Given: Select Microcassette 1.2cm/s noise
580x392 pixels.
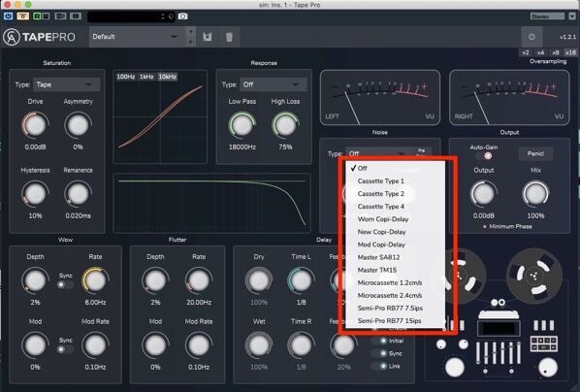Looking at the screenshot, I should coord(395,282).
